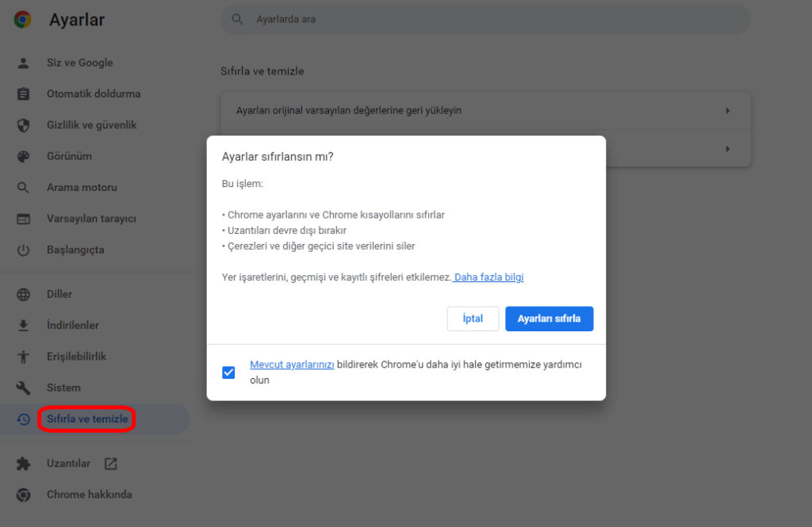Click the external link icon next to Uzantılar
812x527 pixels.
111,464
